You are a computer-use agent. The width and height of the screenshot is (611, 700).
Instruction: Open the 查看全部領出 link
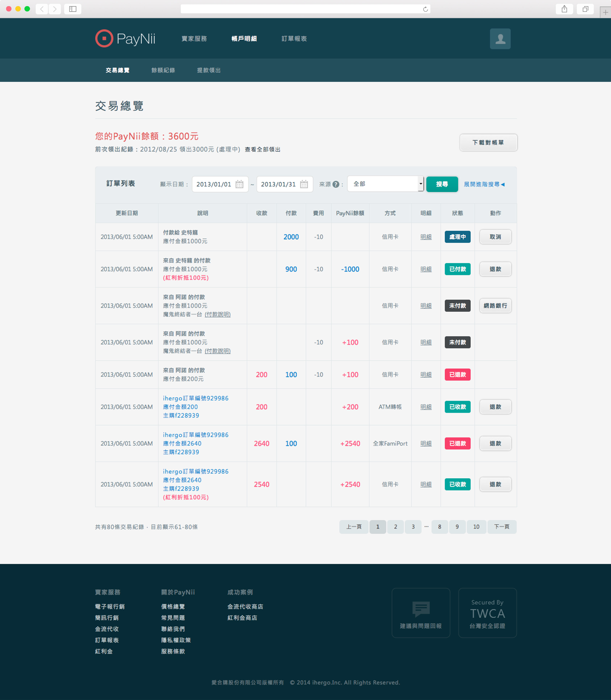pyautogui.click(x=262, y=149)
